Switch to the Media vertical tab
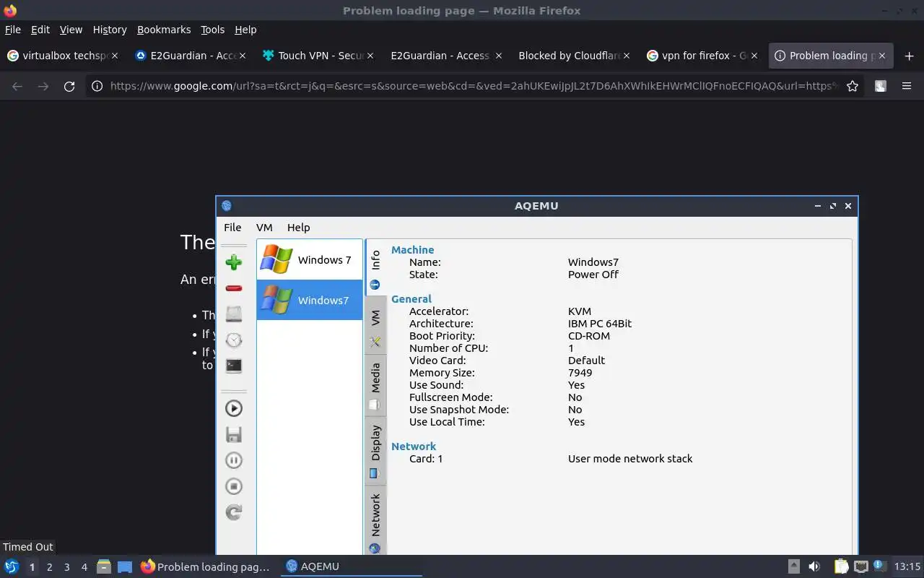The width and height of the screenshot is (924, 578). [x=375, y=386]
